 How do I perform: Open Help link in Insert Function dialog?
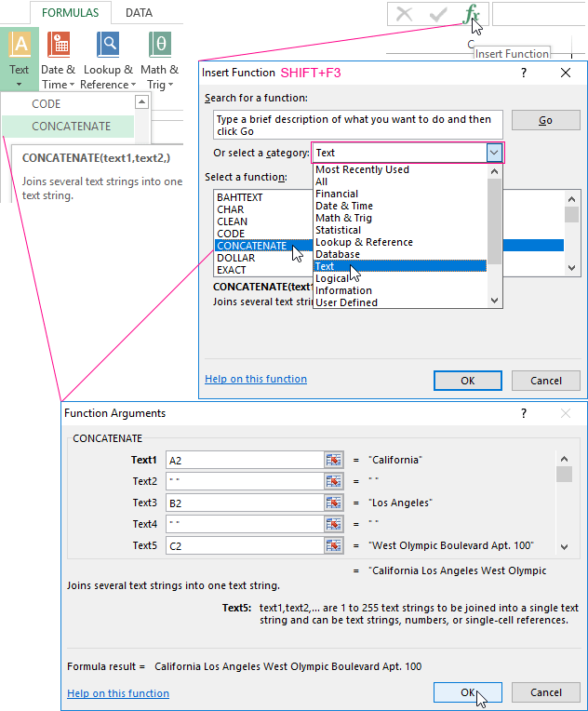pyautogui.click(x=256, y=379)
